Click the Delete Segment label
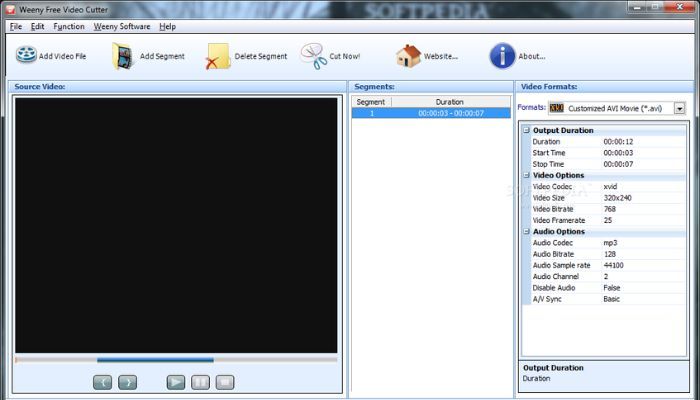Viewport: 700px width, 400px height. pyautogui.click(x=261, y=56)
